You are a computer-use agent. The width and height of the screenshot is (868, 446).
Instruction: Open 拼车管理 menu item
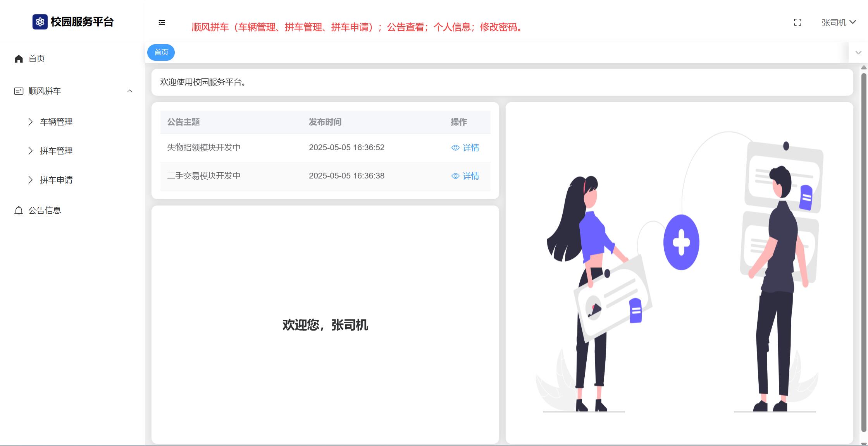[56, 151]
